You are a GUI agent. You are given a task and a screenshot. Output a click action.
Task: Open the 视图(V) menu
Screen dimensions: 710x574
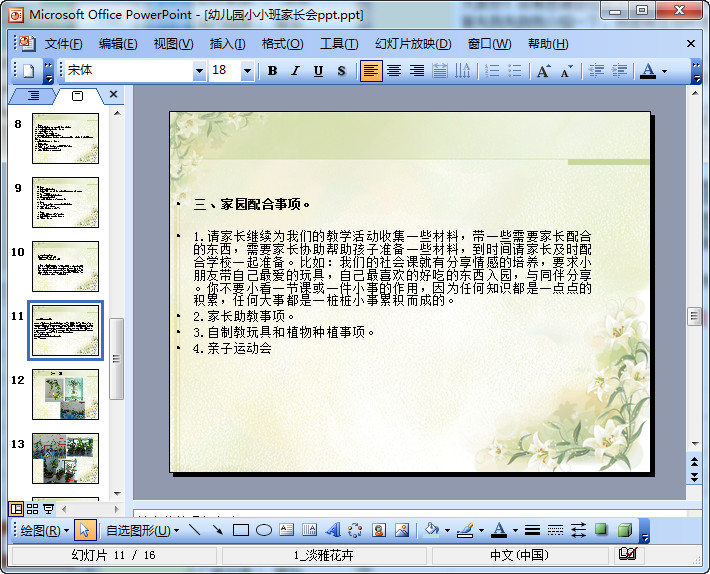(173, 44)
